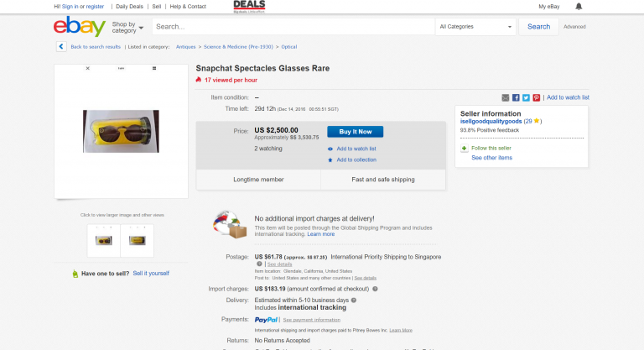Click the eBay logo
The height and width of the screenshot is (350, 644).
(x=79, y=27)
